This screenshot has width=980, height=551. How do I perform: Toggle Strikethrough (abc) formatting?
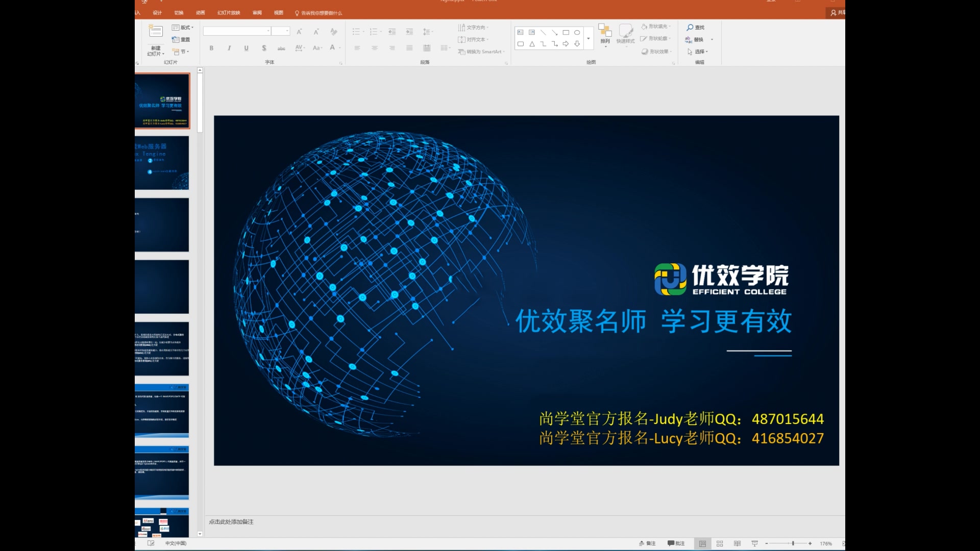click(281, 48)
